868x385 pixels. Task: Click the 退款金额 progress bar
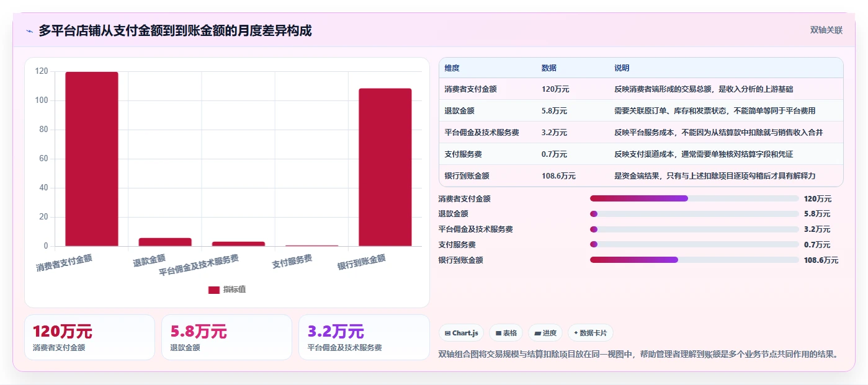pos(694,214)
